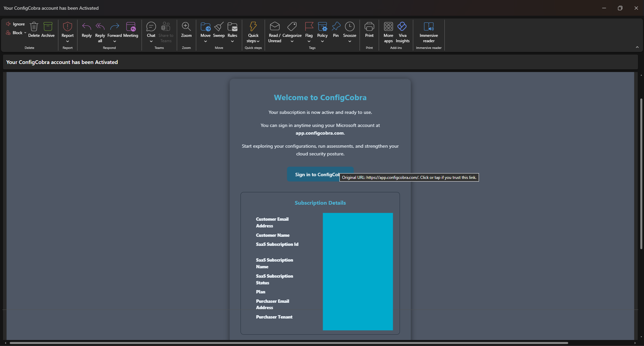Image resolution: width=644 pixels, height=346 pixels.
Task: Expand the Policy dropdown arrow
Action: tap(322, 41)
